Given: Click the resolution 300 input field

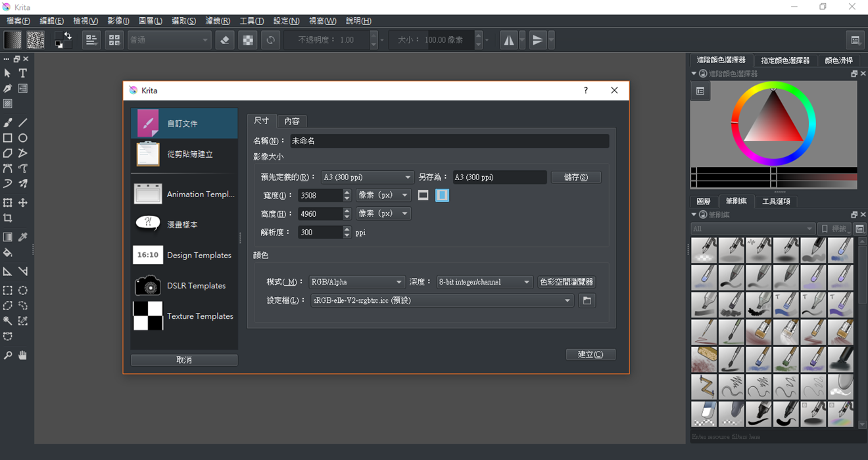Looking at the screenshot, I should click(320, 233).
